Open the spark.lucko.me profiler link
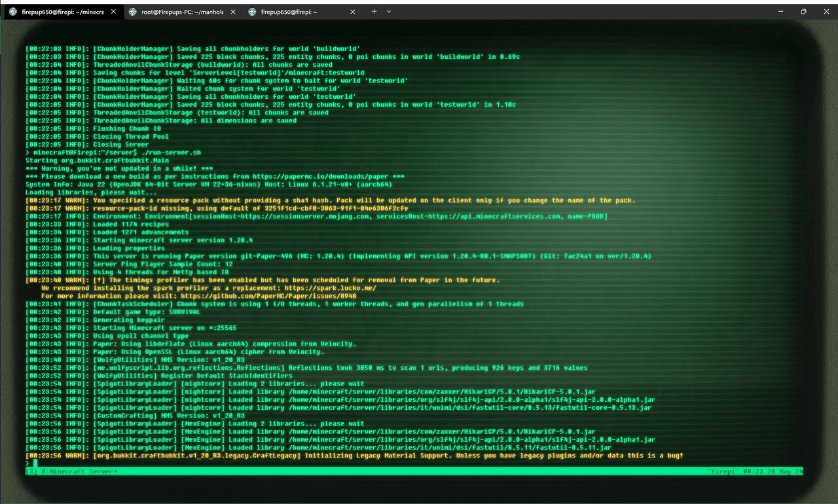The height and width of the screenshot is (504, 838). [x=329, y=288]
